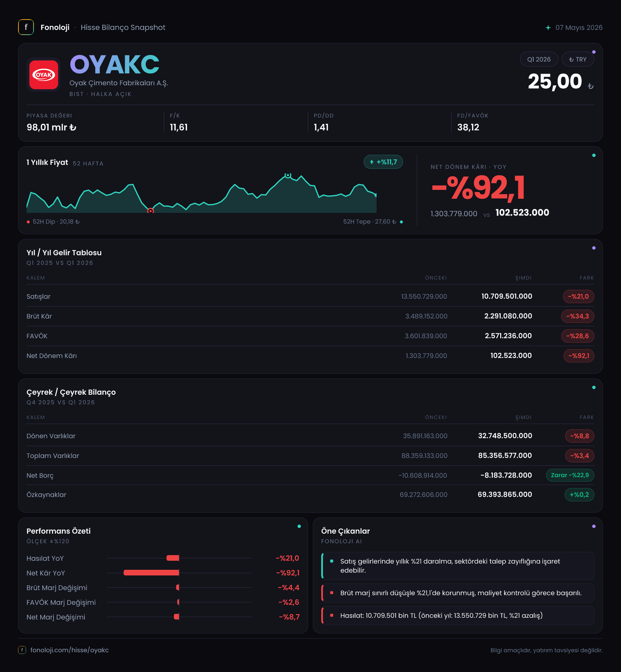Viewport: 621px width, 672px height.
Task: Click the Oyak Çimento Fabrikaları A.Ş. company name
Action: click(x=119, y=83)
